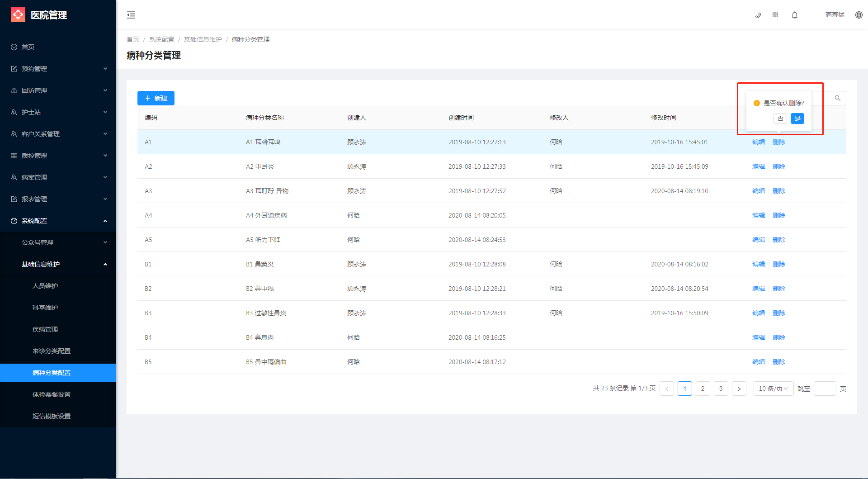The height and width of the screenshot is (479, 868).
Task: Click the 护士站 person icon in sidebar
Action: tap(14, 112)
